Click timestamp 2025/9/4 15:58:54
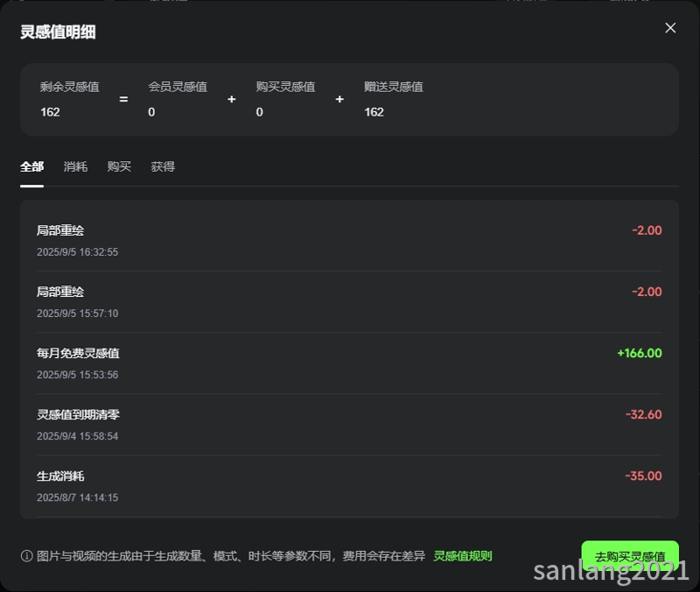Image resolution: width=700 pixels, height=592 pixels. [77, 436]
